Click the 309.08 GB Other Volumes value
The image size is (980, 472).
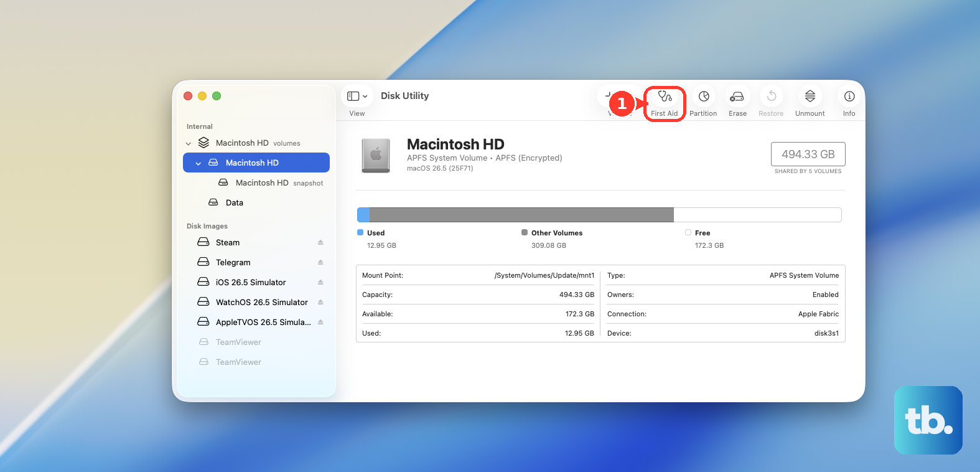click(549, 245)
